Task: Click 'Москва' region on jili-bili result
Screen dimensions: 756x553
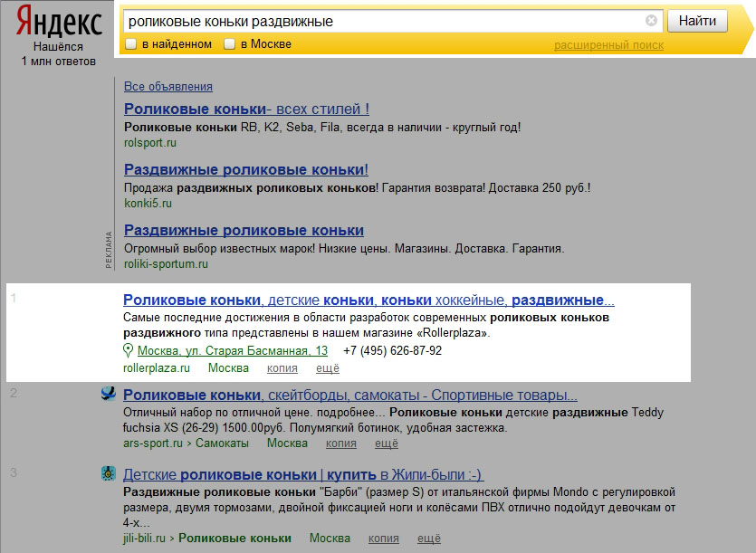Action: [330, 538]
